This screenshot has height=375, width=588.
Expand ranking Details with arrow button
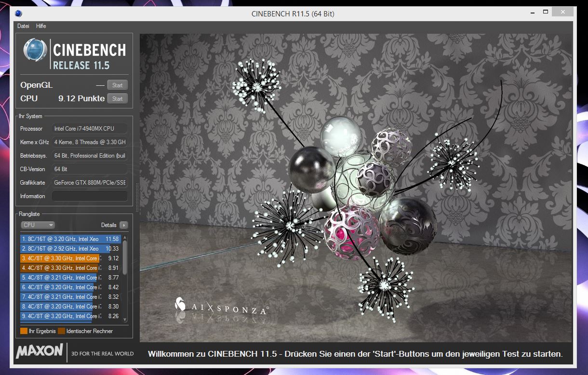123,225
